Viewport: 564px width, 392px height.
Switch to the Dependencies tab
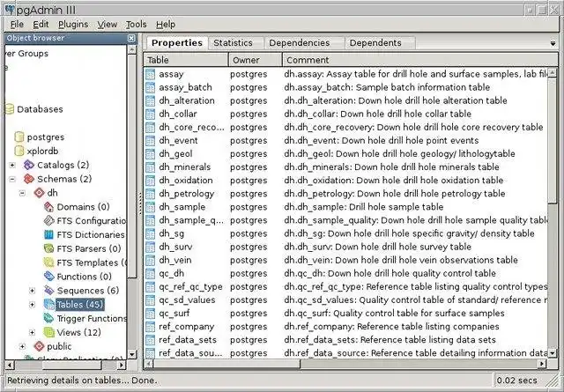tap(304, 43)
